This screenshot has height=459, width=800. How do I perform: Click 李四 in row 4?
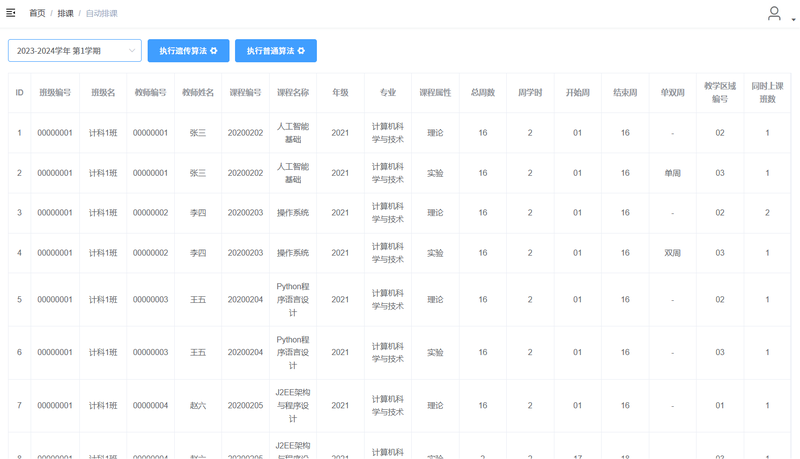click(198, 253)
